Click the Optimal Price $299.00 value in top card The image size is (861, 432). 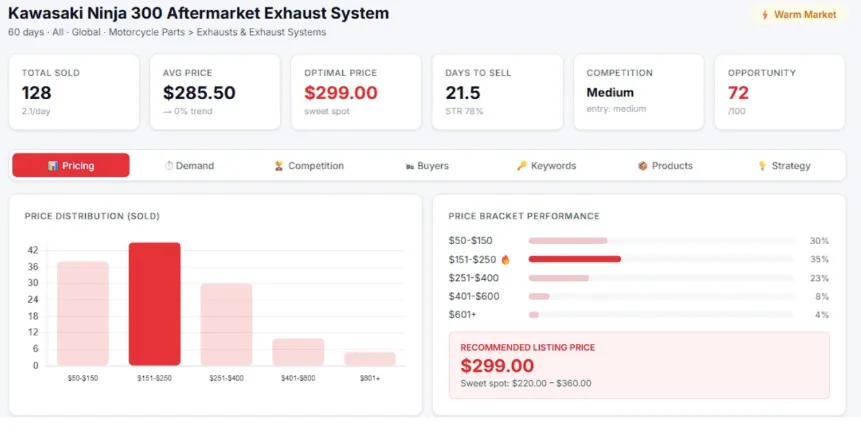pos(341,93)
